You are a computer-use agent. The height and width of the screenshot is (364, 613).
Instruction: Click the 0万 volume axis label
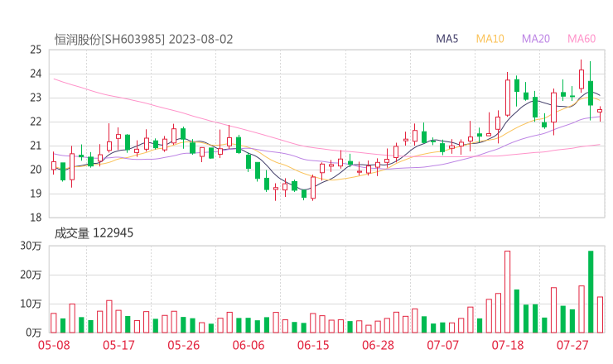34,333
